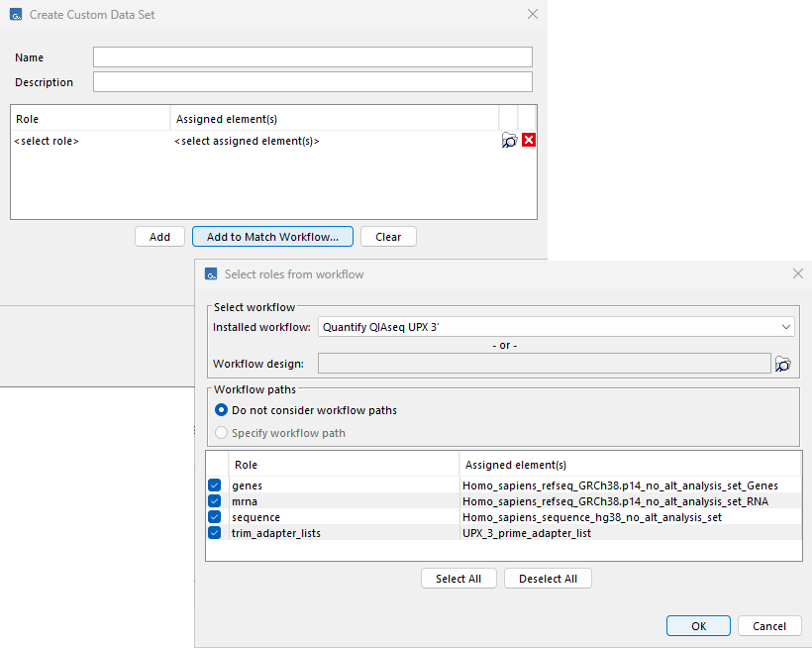Toggle the trim_adapter_lists checkbox
This screenshot has width=812, height=648.
point(215,533)
